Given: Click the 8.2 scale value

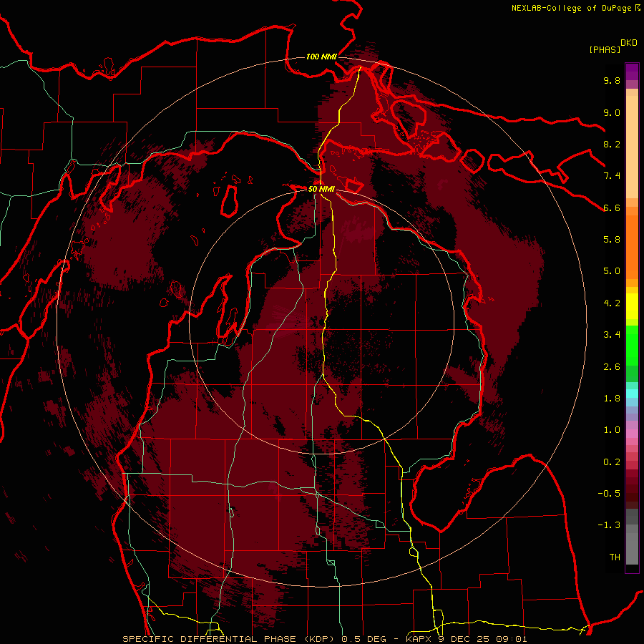Looking at the screenshot, I should pyautogui.click(x=612, y=144).
